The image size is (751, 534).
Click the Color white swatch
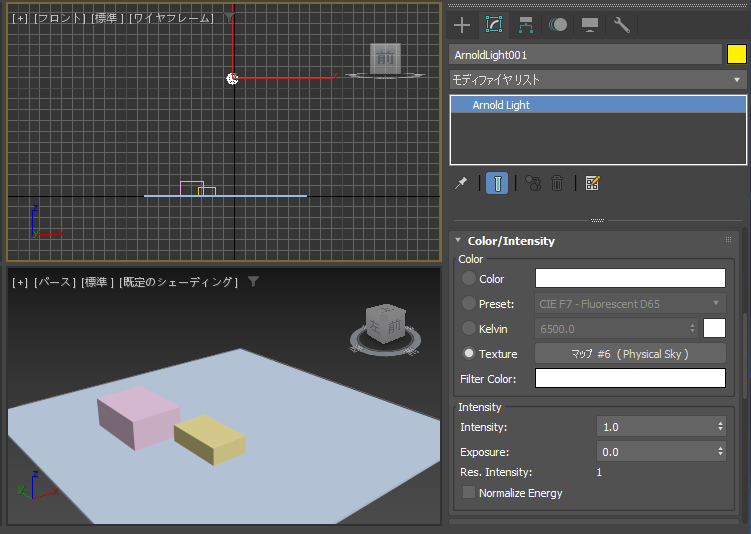tap(630, 278)
